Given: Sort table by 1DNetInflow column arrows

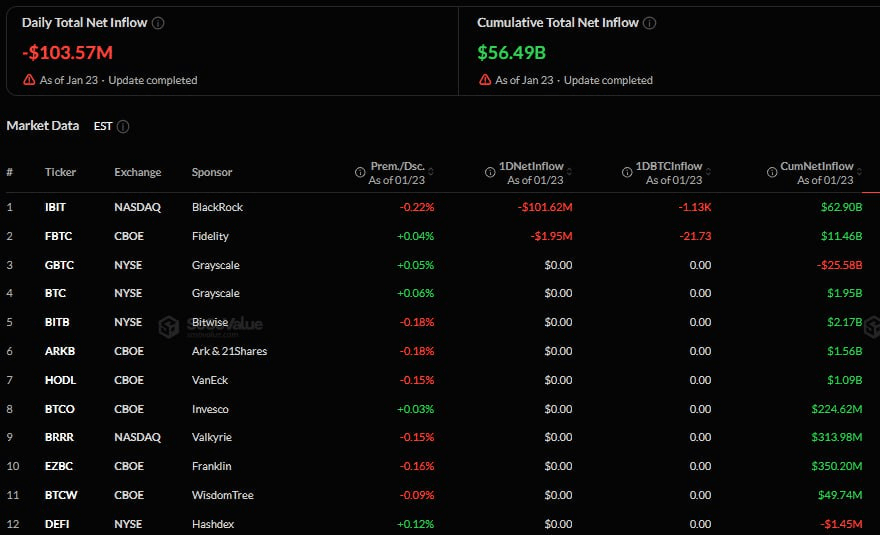Looking at the screenshot, I should click(x=569, y=171).
